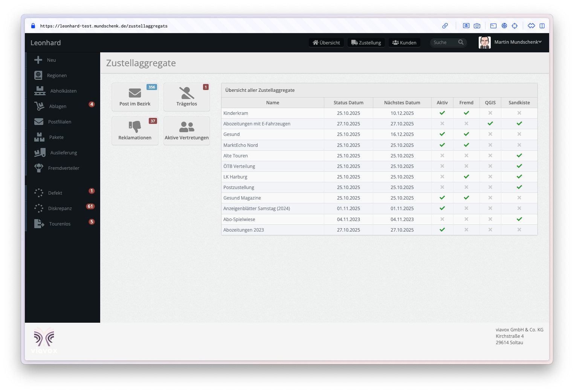Click the Suche search field

coord(444,43)
